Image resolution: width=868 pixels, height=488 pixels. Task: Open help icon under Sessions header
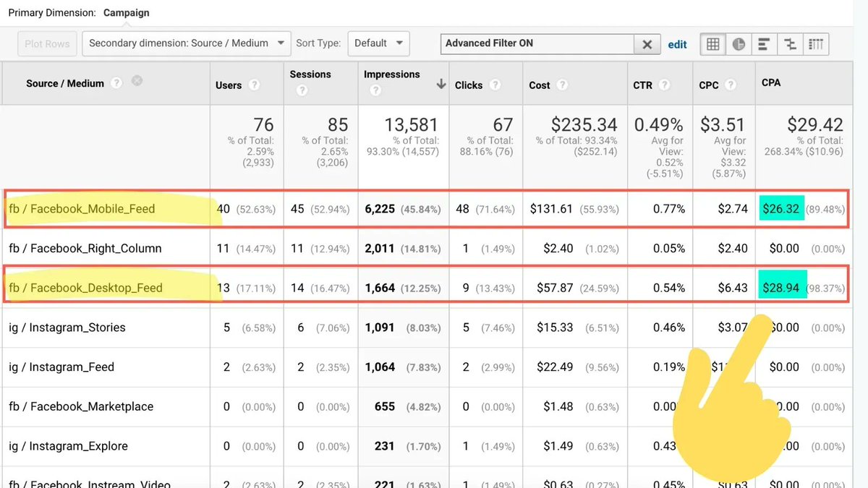pos(302,90)
